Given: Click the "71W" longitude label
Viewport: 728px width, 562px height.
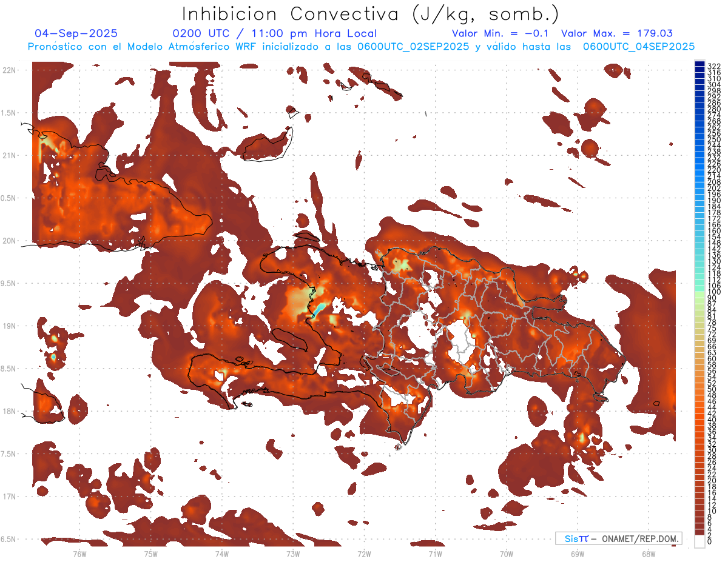Looking at the screenshot, I should click(435, 554).
